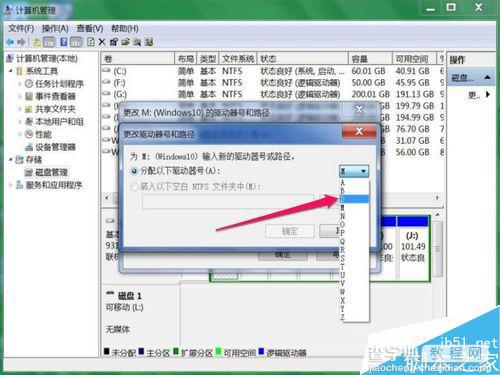Collapse the 系统工具 tree node arrow
This screenshot has width=500, height=375.
(11, 71)
